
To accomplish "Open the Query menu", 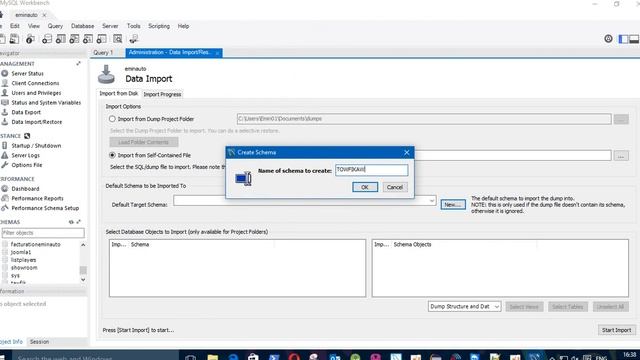I will (x=55, y=26).
